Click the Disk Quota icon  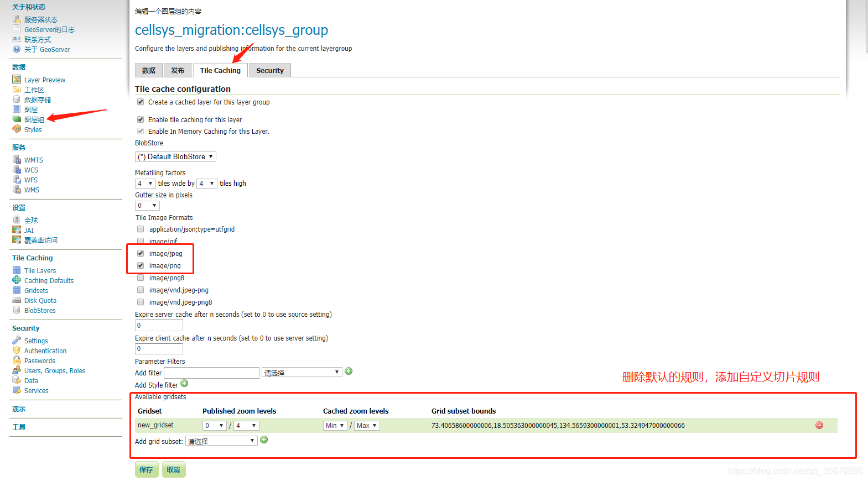[x=17, y=300]
